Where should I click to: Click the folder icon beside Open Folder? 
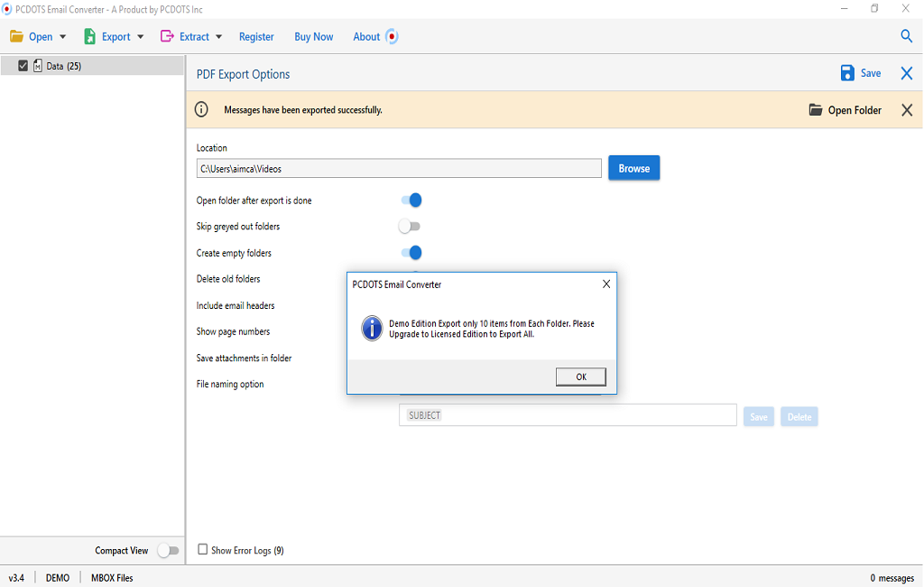[x=816, y=110]
